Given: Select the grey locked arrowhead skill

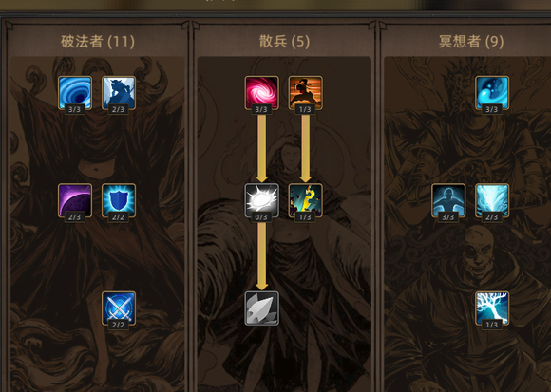Looking at the screenshot, I should (x=262, y=308).
